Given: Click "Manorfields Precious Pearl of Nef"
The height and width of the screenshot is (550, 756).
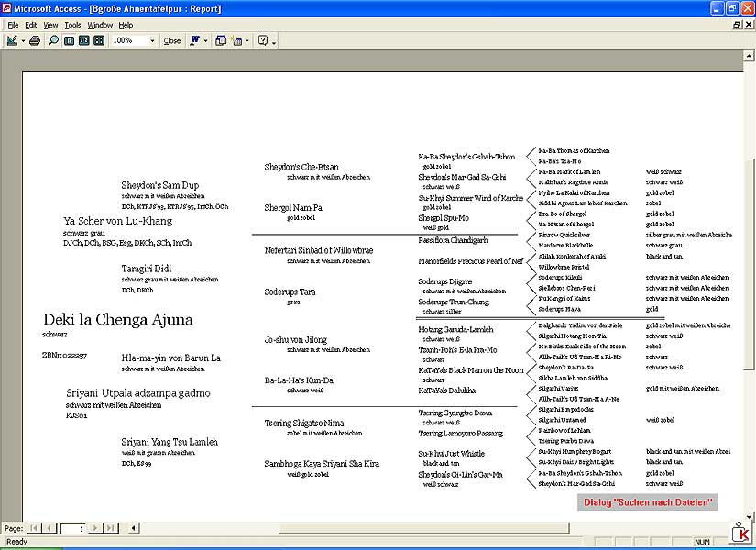Looking at the screenshot, I should (x=471, y=261).
